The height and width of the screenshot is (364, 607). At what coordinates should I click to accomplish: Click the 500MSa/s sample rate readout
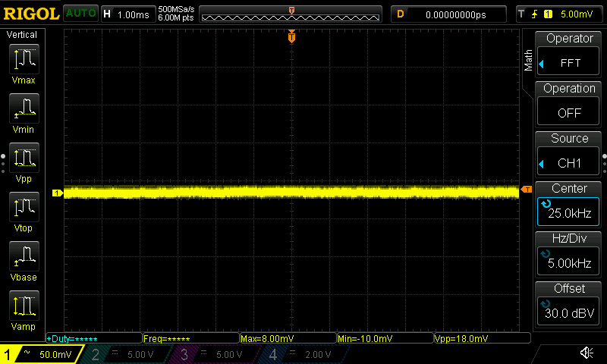[176, 10]
